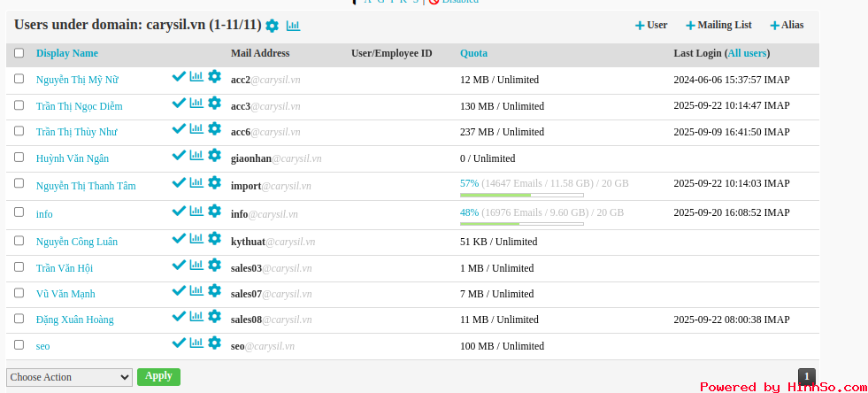The height and width of the screenshot is (393, 868).
Task: Click the add User button
Action: pyautogui.click(x=651, y=26)
